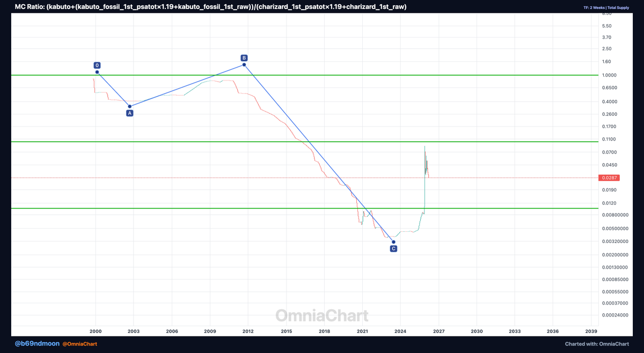Screen dimensions: 644x353
Task: Click the 0.00500000 price axis label
Action: point(616,229)
